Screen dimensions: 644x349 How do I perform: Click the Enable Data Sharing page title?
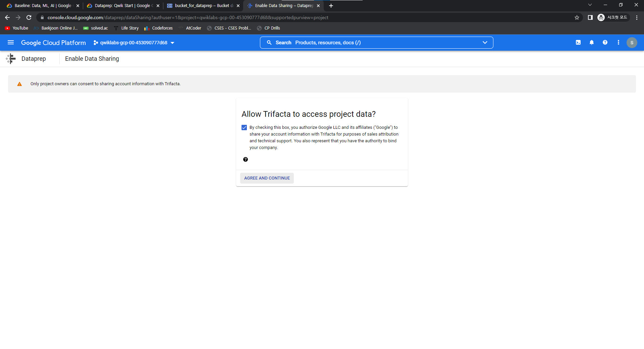point(92,59)
